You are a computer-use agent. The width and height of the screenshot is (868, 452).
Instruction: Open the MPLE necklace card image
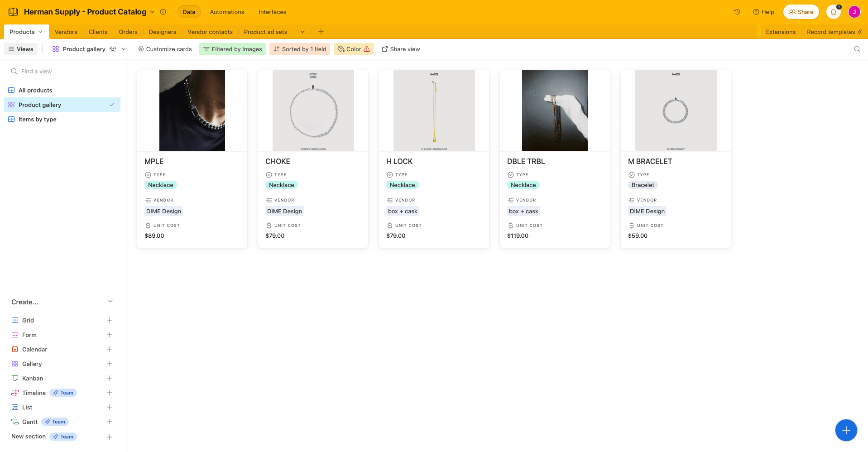[x=192, y=111]
